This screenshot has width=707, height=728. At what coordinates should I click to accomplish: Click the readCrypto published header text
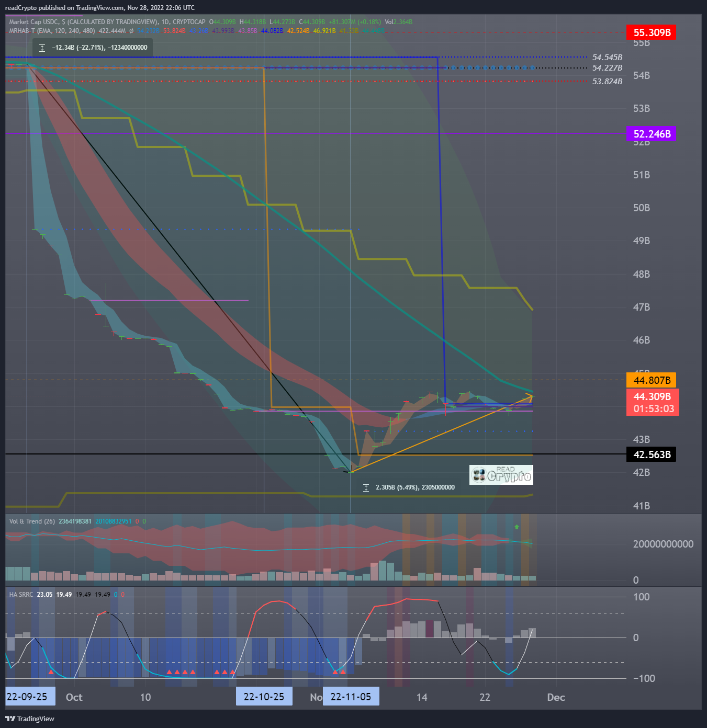coord(99,8)
